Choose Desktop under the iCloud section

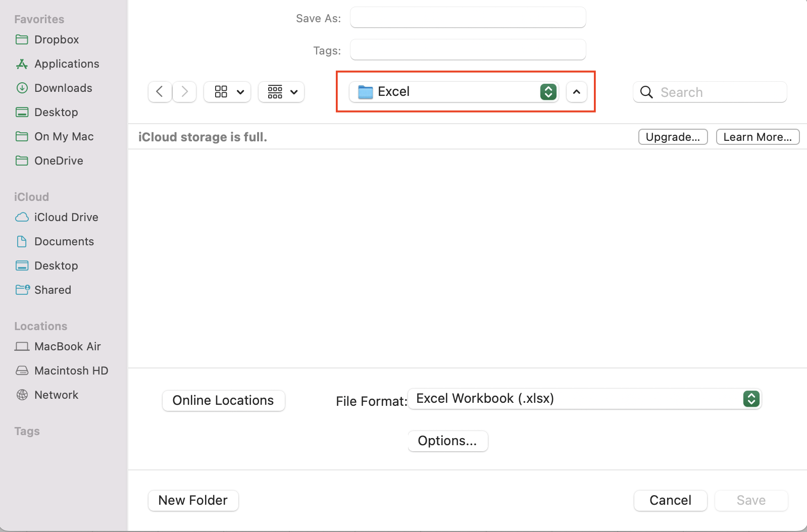(47, 265)
